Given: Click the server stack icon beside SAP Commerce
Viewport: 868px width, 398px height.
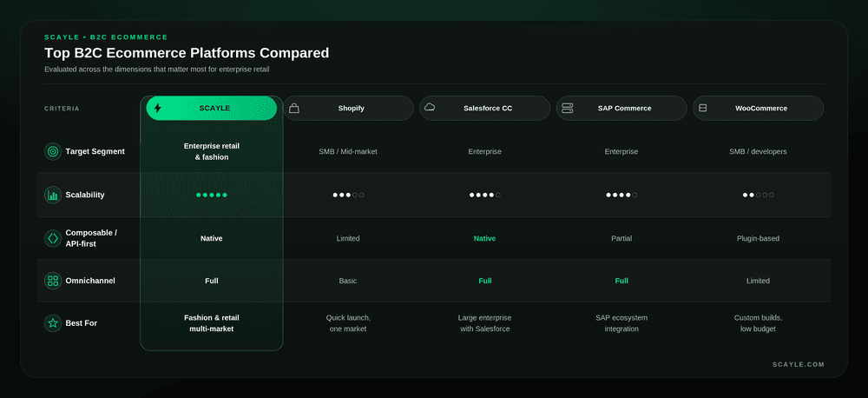Looking at the screenshot, I should pos(568,108).
